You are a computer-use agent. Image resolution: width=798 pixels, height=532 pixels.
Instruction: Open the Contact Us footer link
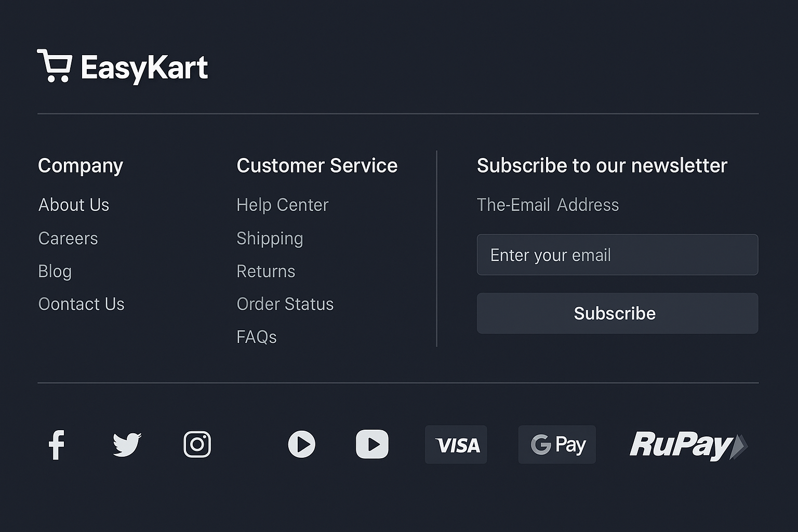(82, 304)
